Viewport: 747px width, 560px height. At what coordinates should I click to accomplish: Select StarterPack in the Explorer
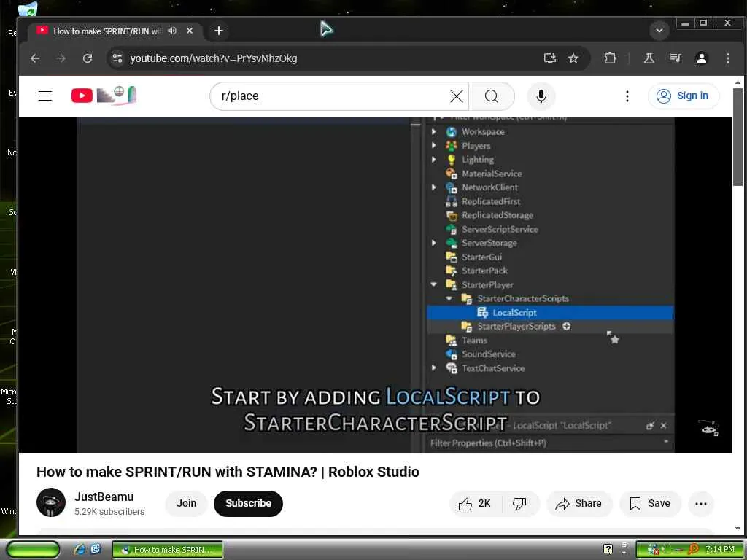pos(484,271)
